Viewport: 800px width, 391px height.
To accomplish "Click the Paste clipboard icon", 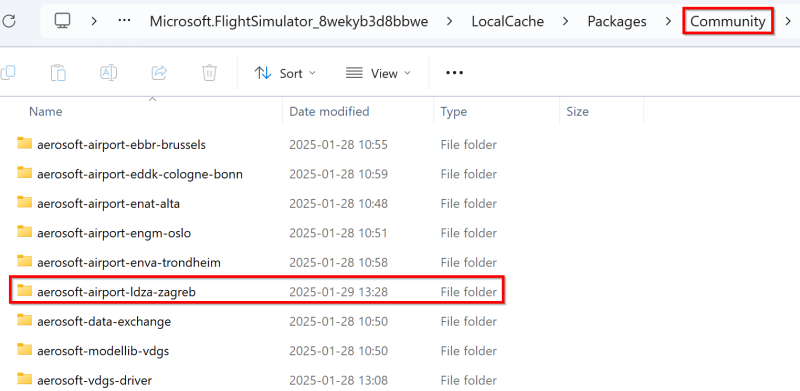I will tap(58, 73).
